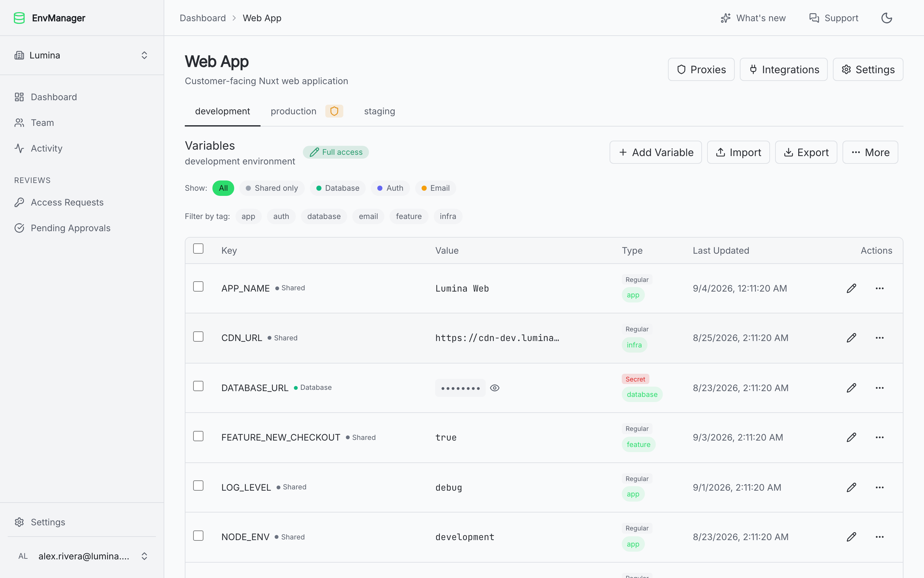Image resolution: width=924 pixels, height=578 pixels.
Task: Click the Key column header
Action: point(229,251)
